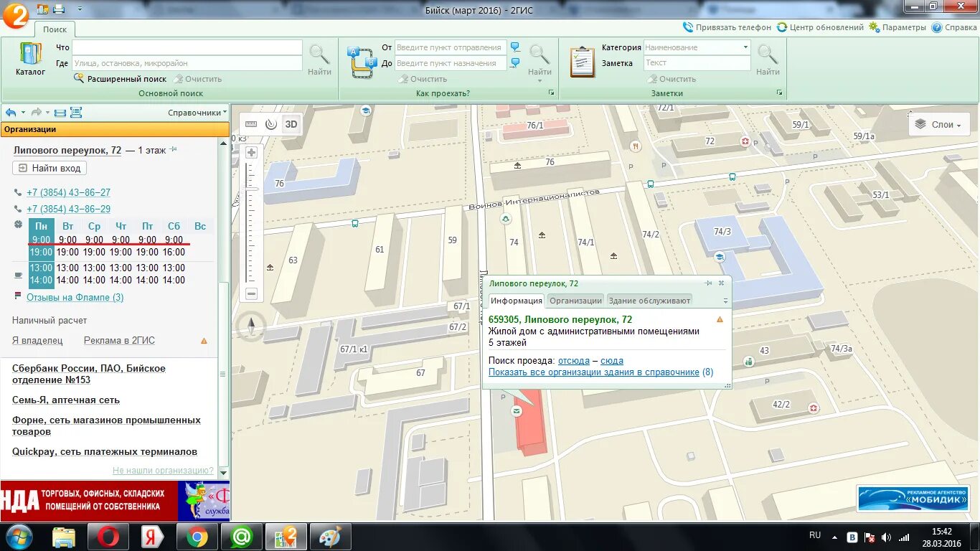980x551 pixels.
Task: Click Привязать телефон
Action: [x=727, y=27]
